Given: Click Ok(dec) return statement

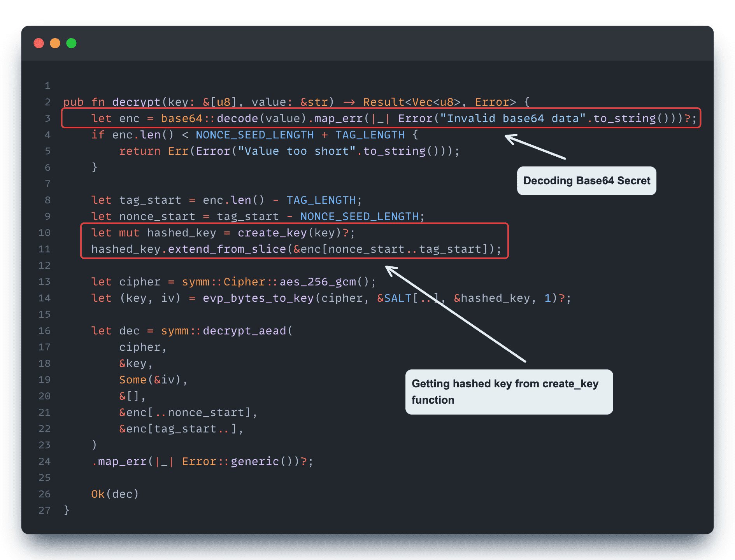Looking at the screenshot, I should (115, 494).
